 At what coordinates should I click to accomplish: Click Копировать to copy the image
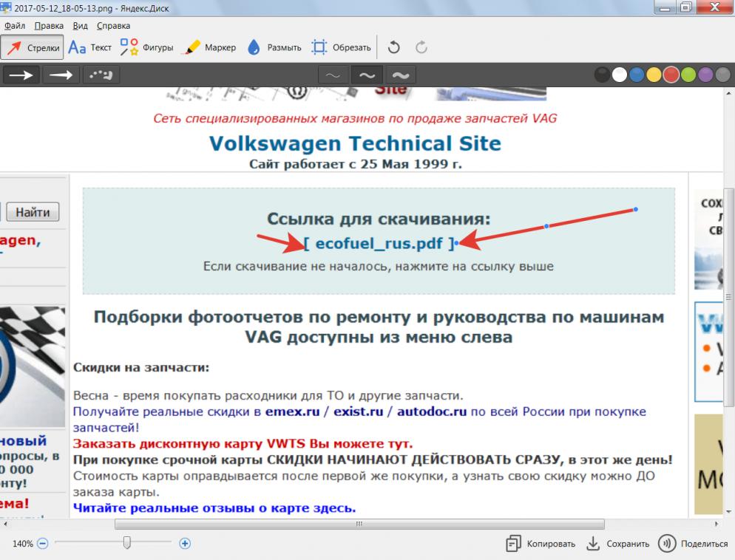(x=541, y=544)
